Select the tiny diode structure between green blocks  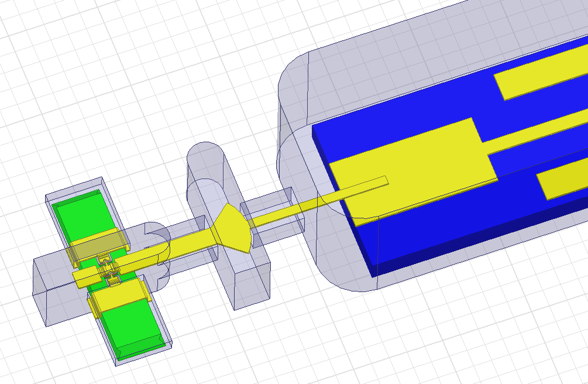click(x=109, y=269)
